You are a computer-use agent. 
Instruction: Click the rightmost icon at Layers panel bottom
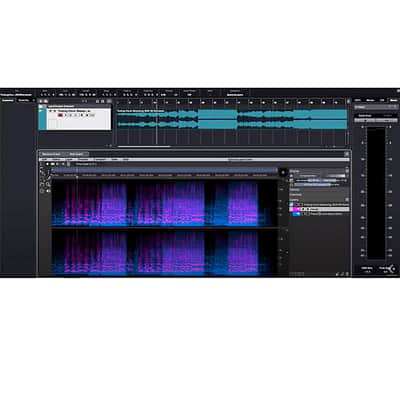pos(347,274)
